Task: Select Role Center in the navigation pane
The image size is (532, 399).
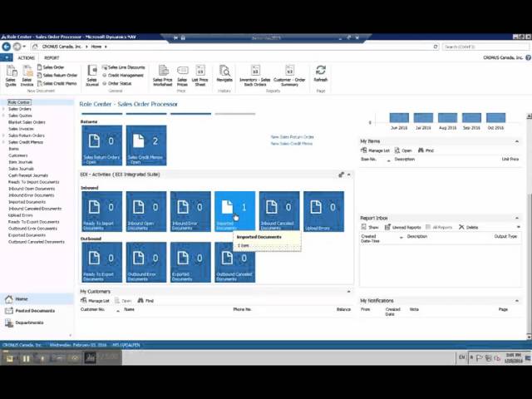Action: point(19,102)
